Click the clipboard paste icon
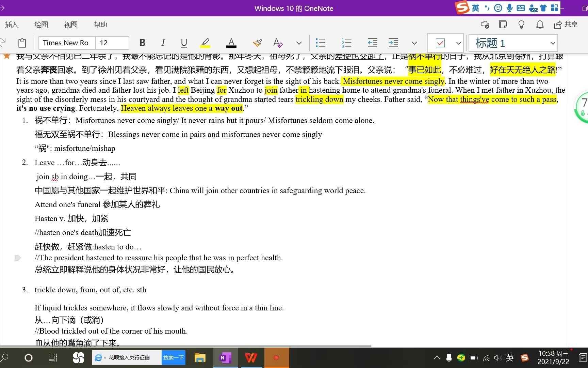The width and height of the screenshot is (588, 368). point(22,43)
